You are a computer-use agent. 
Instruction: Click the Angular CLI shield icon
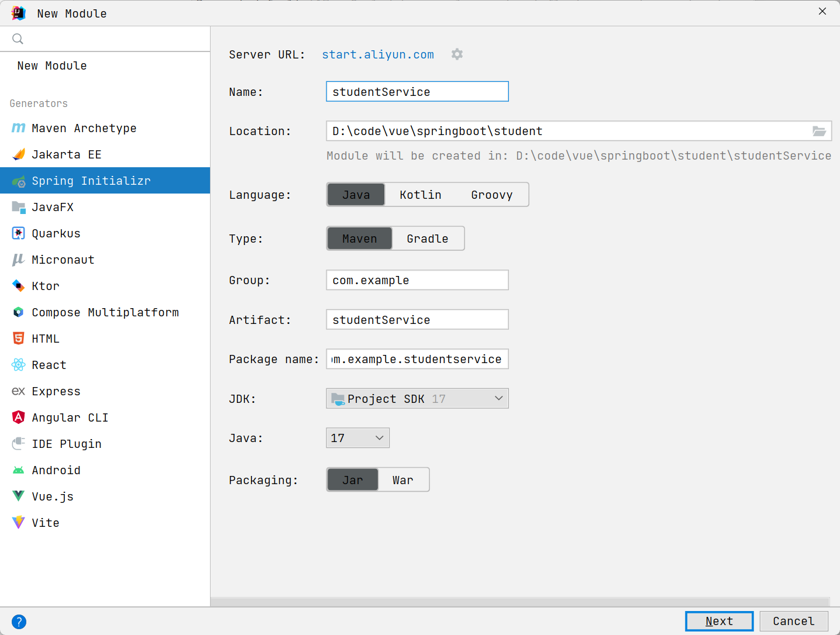19,417
